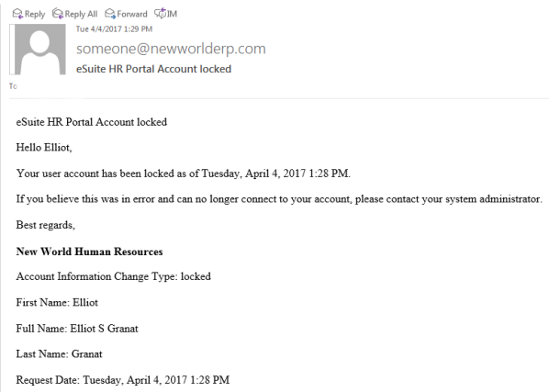Click the 'Last Name: Granat' line
This screenshot has width=549, height=392.
tap(59, 353)
